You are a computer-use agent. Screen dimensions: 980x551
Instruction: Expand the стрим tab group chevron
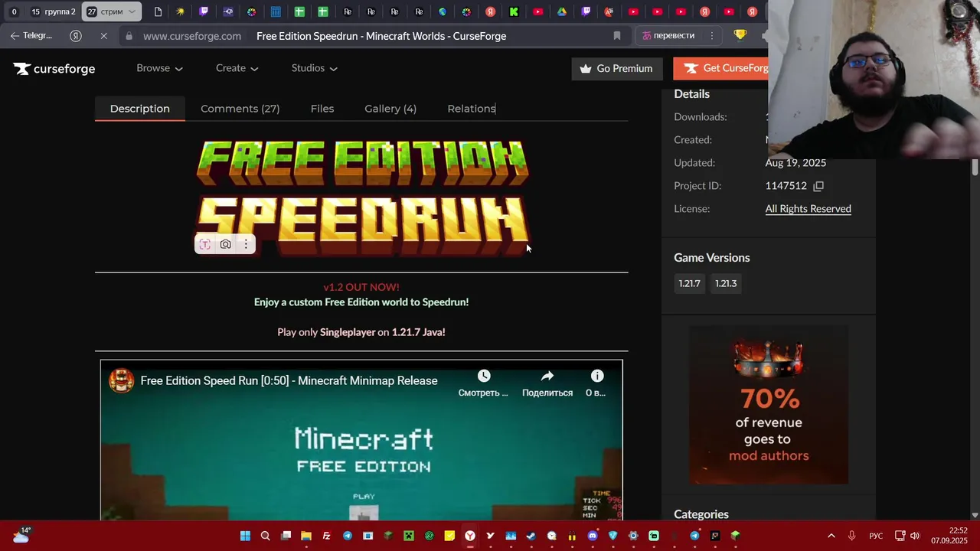tap(132, 11)
